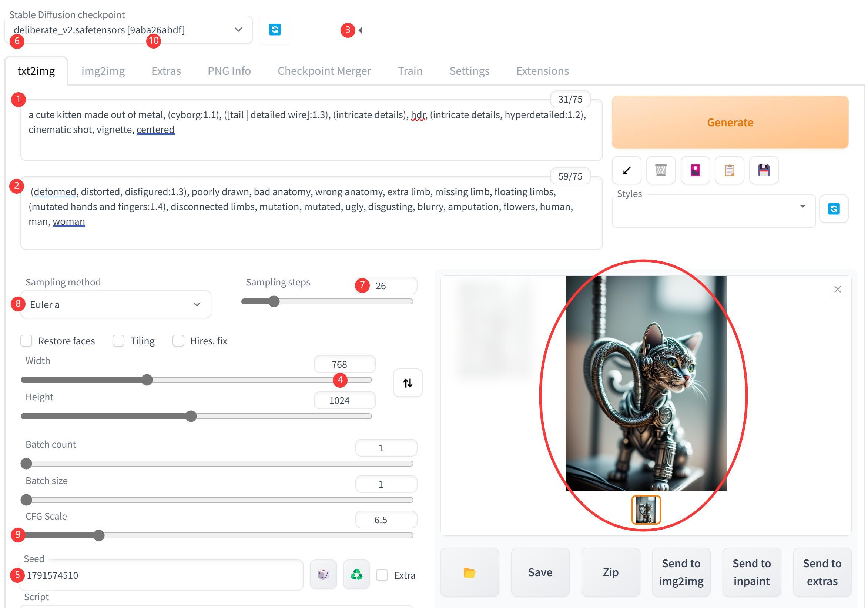
Task: Click the Batch count number field
Action: [x=386, y=448]
